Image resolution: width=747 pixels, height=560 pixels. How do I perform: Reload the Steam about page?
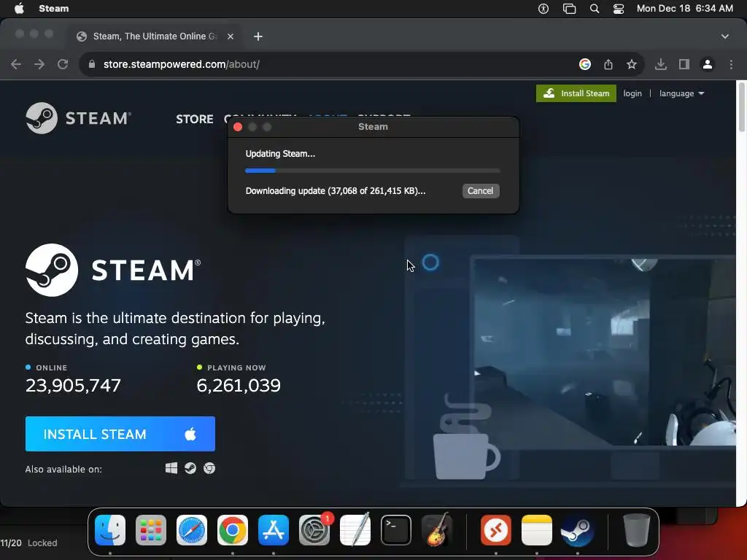click(x=63, y=64)
